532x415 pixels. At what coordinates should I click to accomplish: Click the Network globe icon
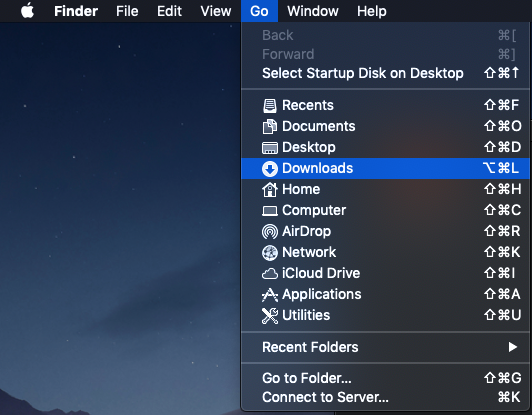coord(270,253)
